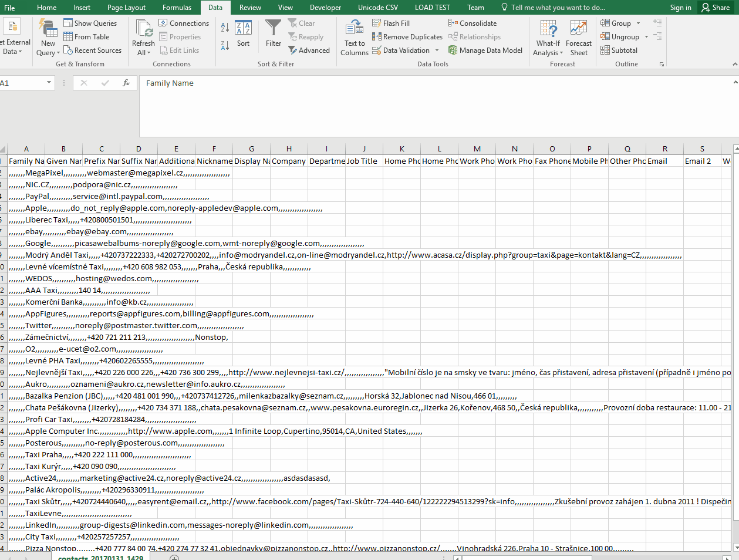Switch to the Insert tab
Screen dimensions: 739x560
pos(82,8)
